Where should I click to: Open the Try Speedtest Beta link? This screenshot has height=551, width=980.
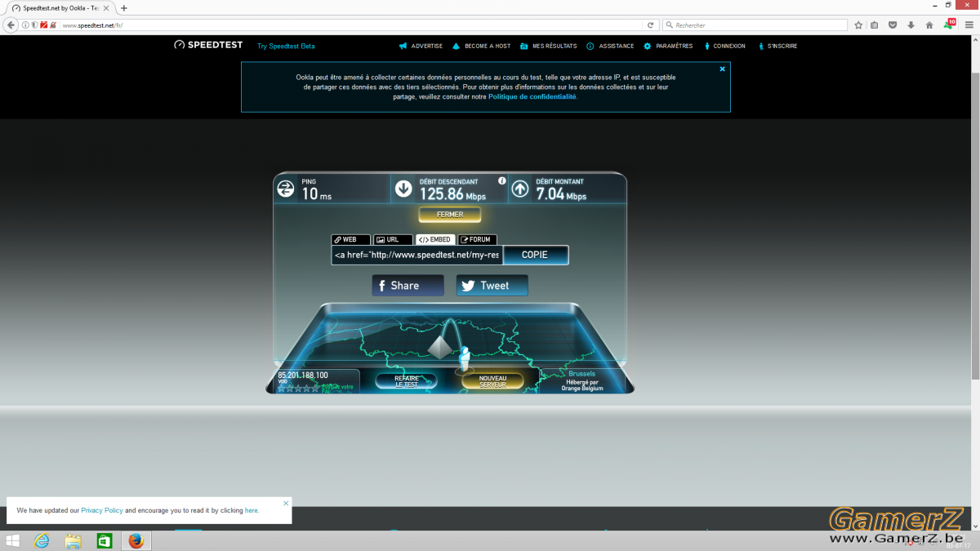pos(286,47)
